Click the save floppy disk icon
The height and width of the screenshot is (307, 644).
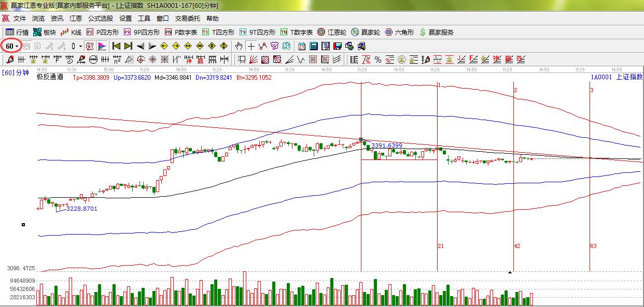pos(337,46)
